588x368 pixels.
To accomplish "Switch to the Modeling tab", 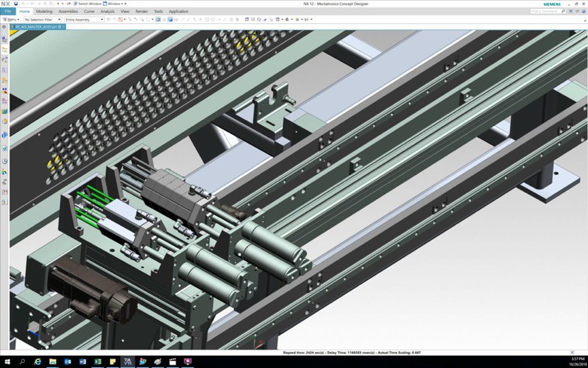I will 44,12.
